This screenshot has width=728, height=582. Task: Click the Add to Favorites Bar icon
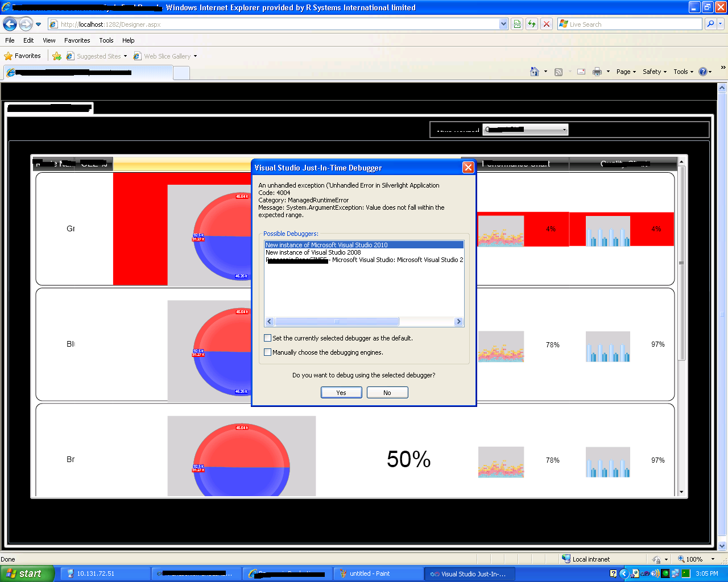click(57, 56)
